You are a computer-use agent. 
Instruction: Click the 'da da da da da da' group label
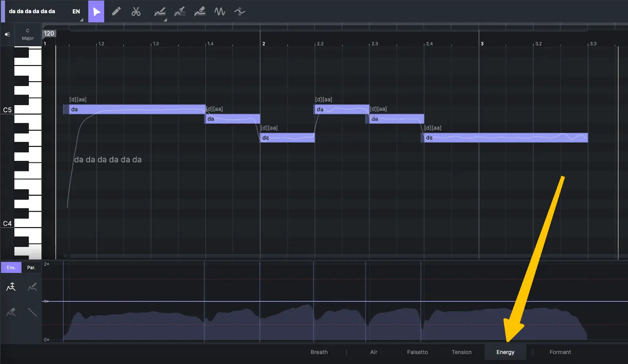(x=108, y=160)
